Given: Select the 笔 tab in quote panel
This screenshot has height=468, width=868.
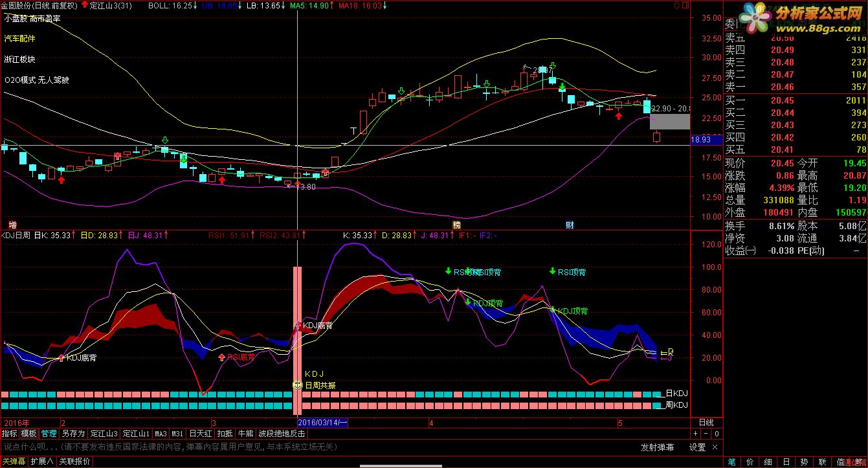Looking at the screenshot, I should [731, 462].
